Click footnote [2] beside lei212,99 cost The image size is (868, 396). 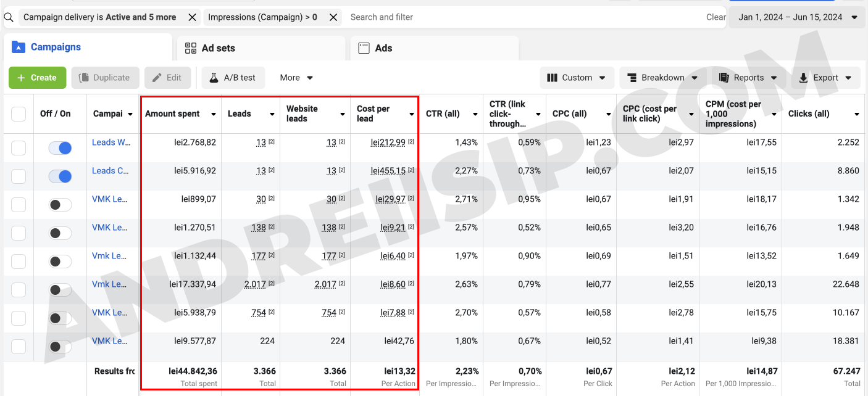[x=411, y=142]
